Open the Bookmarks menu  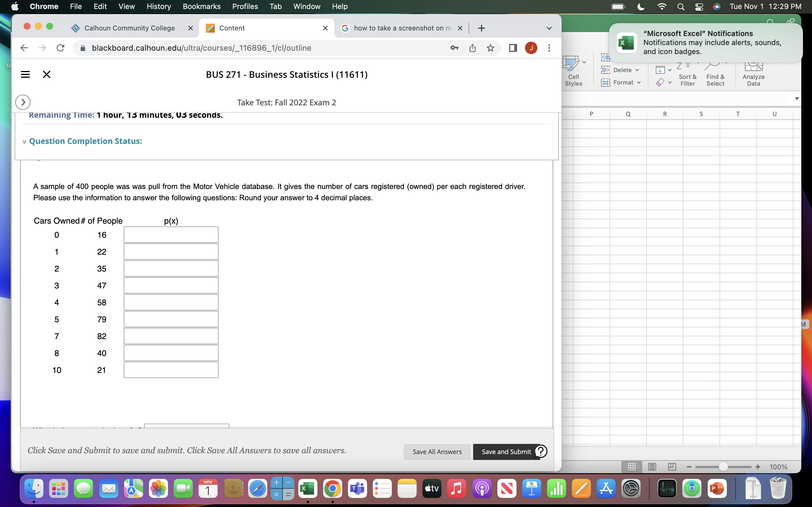(202, 6)
